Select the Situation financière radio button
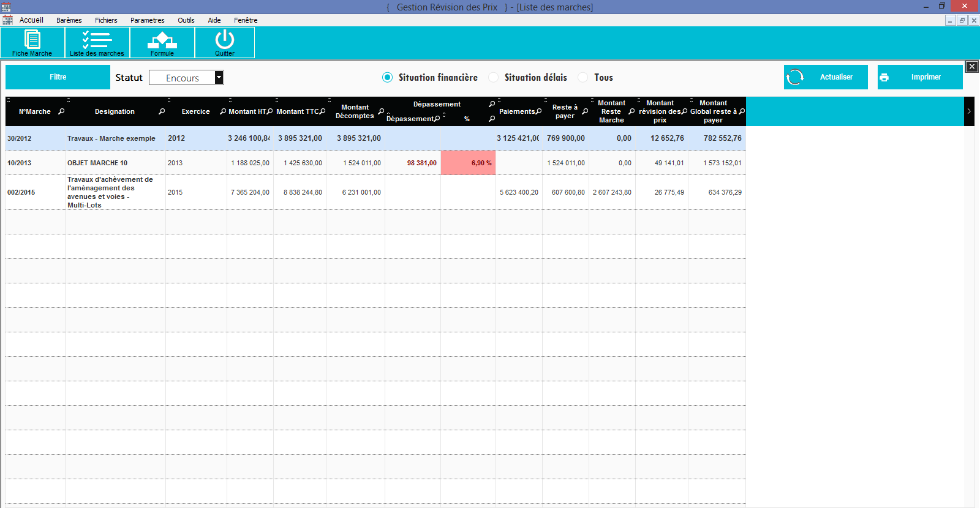The width and height of the screenshot is (980, 508). click(387, 77)
